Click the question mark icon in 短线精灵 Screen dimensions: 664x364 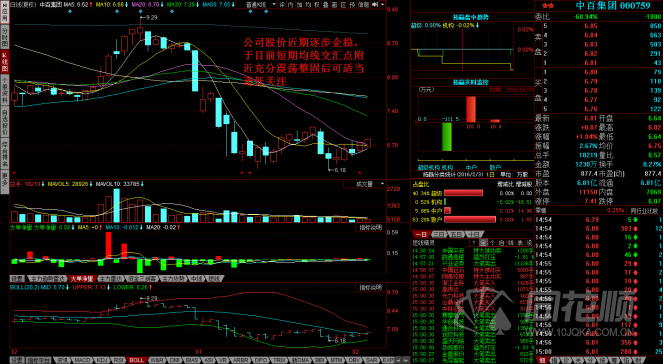click(x=474, y=243)
